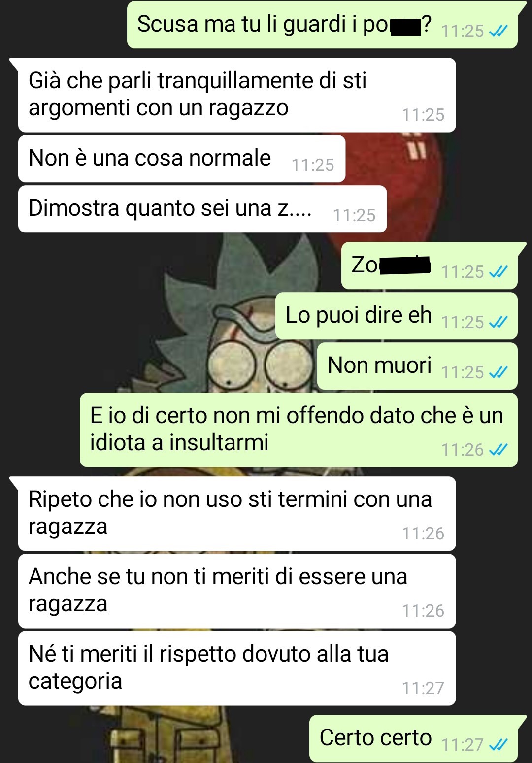
Task: Tap the double checkmark on 'Lo puoi dire eh'
Action: (498, 322)
